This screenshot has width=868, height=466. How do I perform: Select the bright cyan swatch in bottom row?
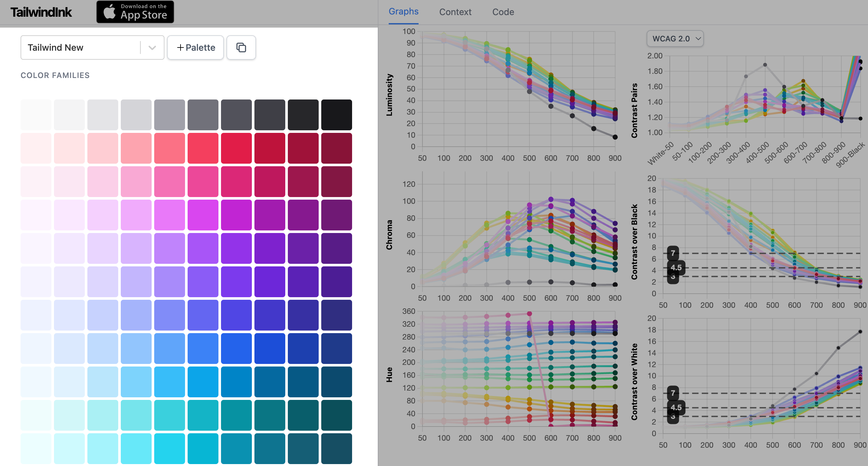(170, 448)
